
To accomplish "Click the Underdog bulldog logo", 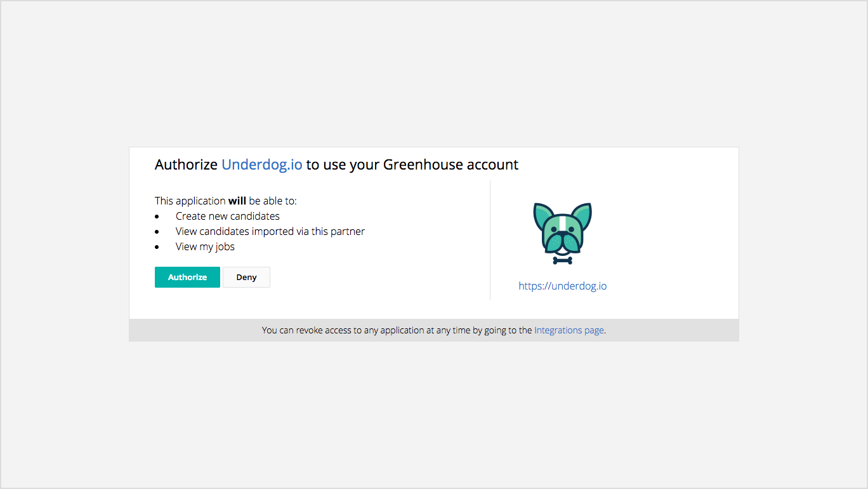I will click(563, 234).
